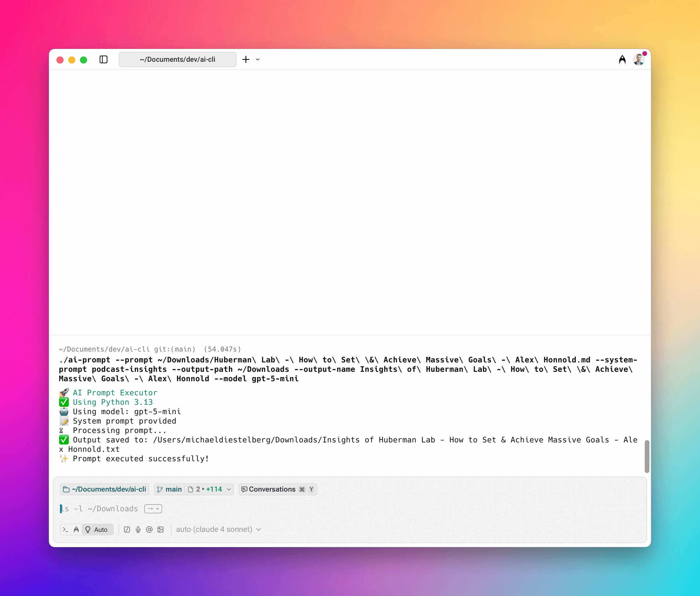Click the Conversations speech bubble icon
The image size is (700, 596).
pos(245,489)
